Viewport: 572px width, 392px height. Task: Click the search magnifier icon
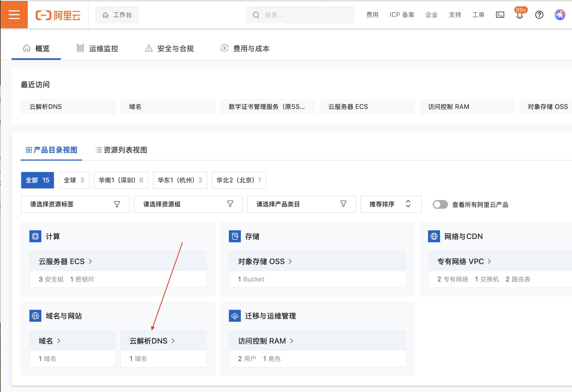coord(256,15)
